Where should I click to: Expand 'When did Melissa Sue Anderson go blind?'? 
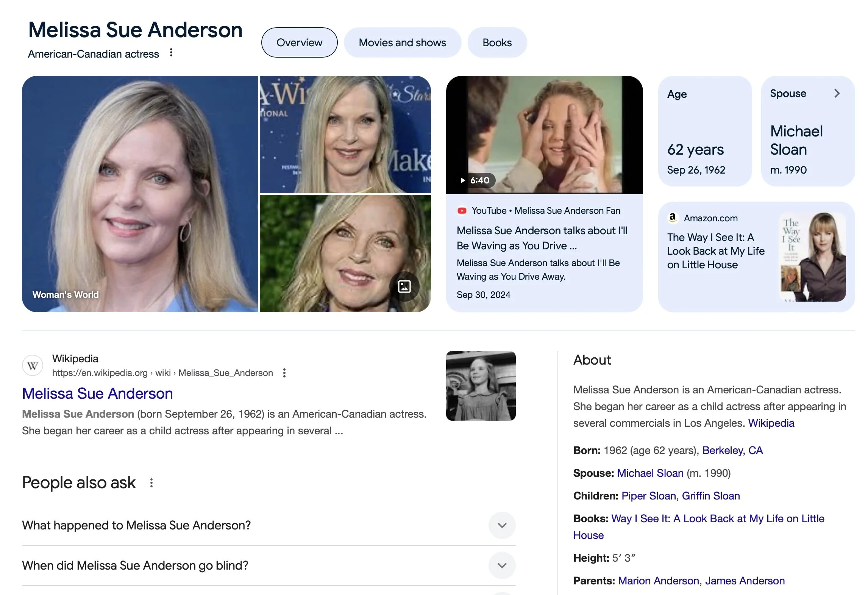tap(502, 565)
